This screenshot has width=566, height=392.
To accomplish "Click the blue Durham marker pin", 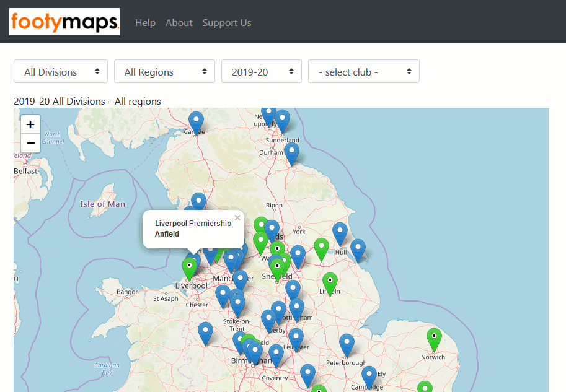I will pos(291,152).
